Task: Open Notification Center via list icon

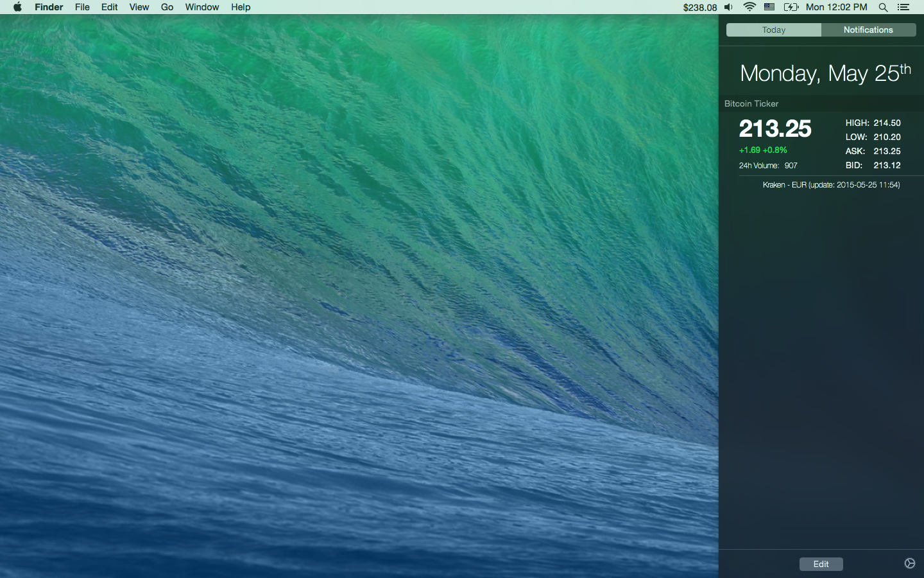Action: coord(903,7)
